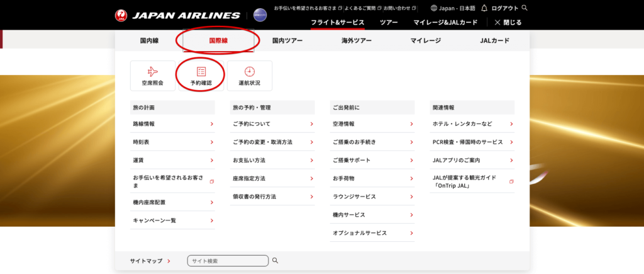This screenshot has height=274, width=644.
Task: Switch to 国内ツアー tab
Action: (x=287, y=40)
